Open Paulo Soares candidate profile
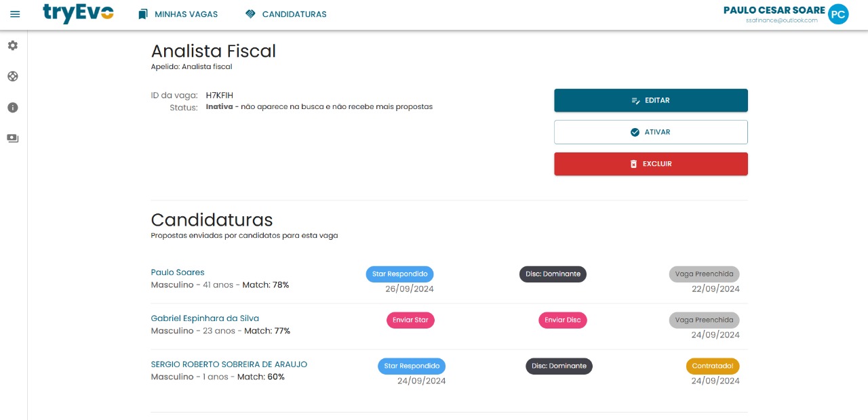The image size is (868, 420). point(178,272)
